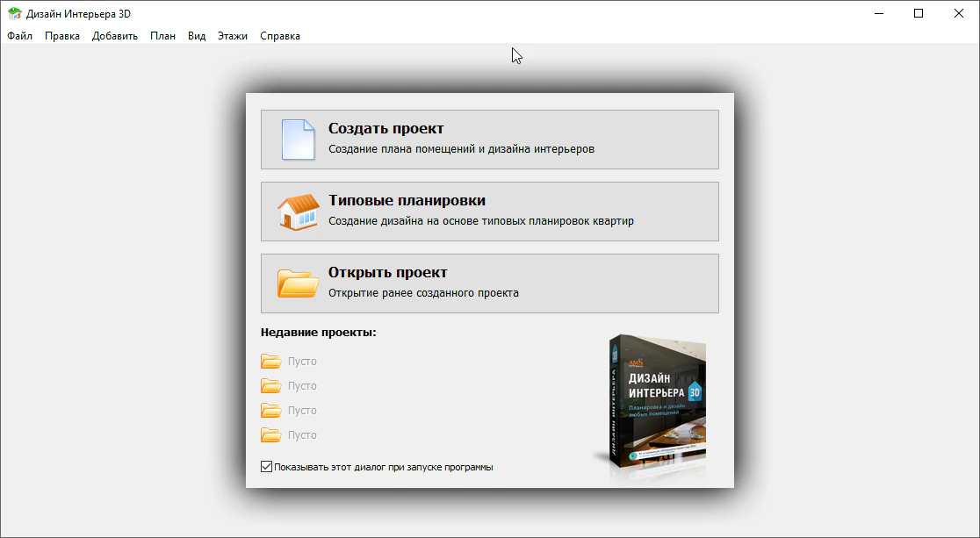Select the first Пусто recent project folder

271,361
